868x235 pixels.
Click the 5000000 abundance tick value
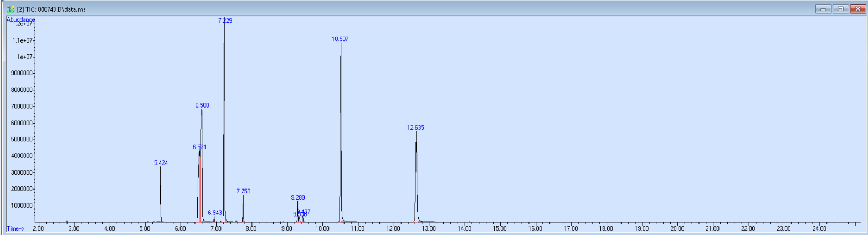click(23, 140)
